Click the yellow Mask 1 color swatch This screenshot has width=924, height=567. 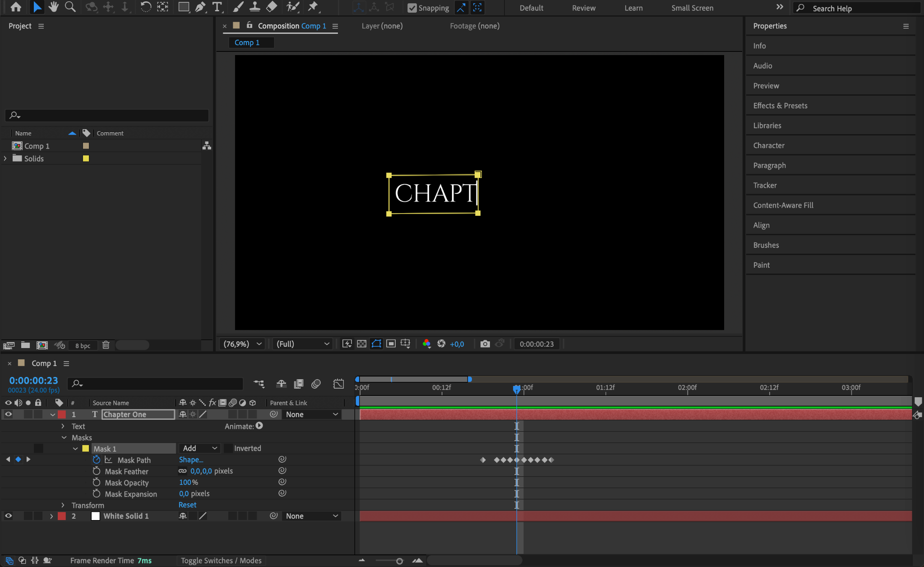point(86,449)
